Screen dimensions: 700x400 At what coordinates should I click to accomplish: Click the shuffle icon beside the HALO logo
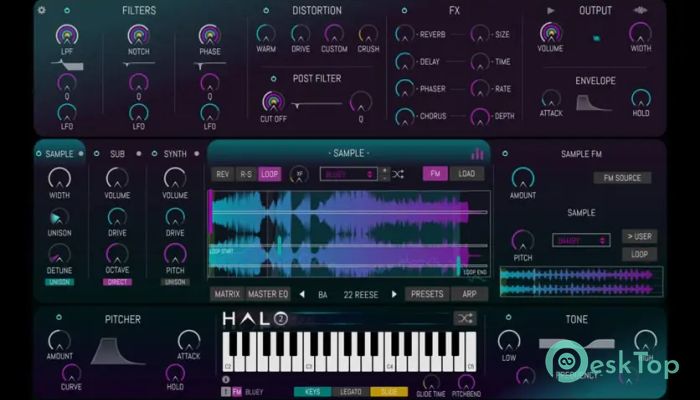click(464, 318)
